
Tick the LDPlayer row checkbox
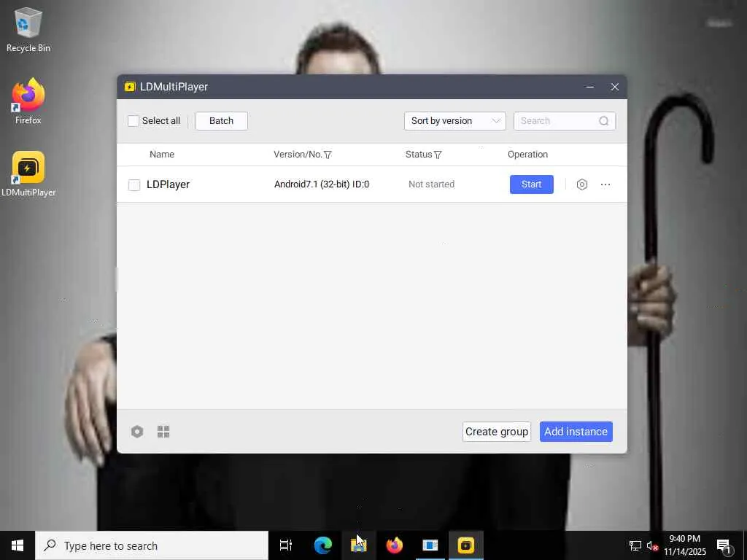(x=134, y=184)
